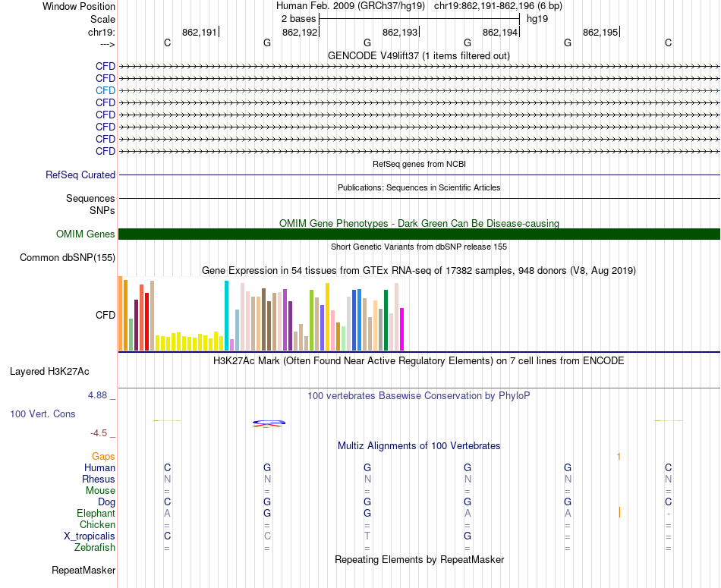Click the H3K27Ac Mark track title

tap(419, 360)
